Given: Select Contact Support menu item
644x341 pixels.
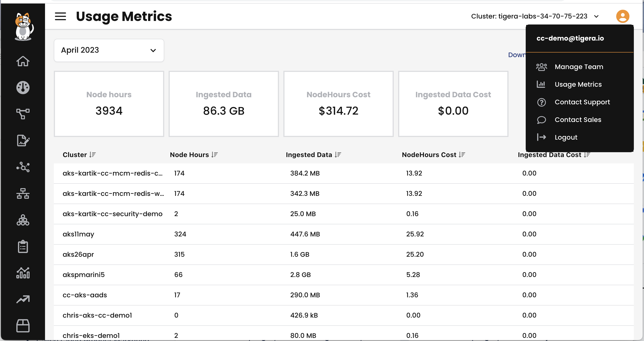Looking at the screenshot, I should 580,102.
